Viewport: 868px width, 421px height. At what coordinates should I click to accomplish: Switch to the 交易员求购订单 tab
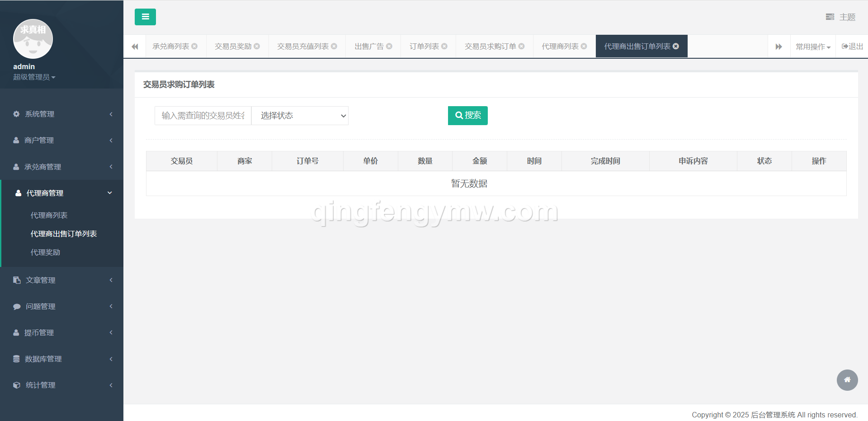click(x=491, y=46)
